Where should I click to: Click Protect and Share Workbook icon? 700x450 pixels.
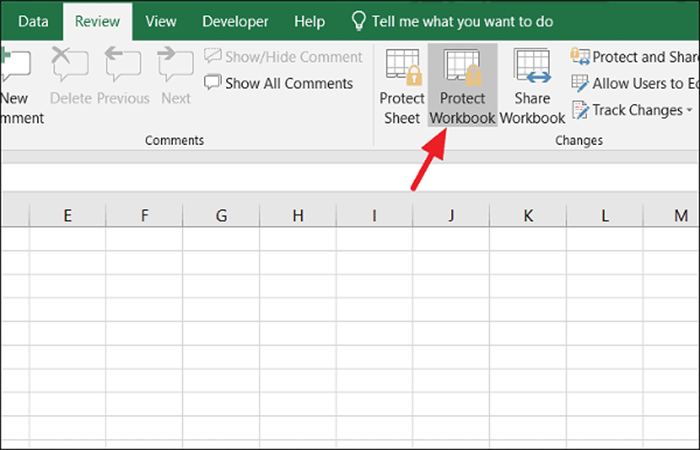pos(635,57)
